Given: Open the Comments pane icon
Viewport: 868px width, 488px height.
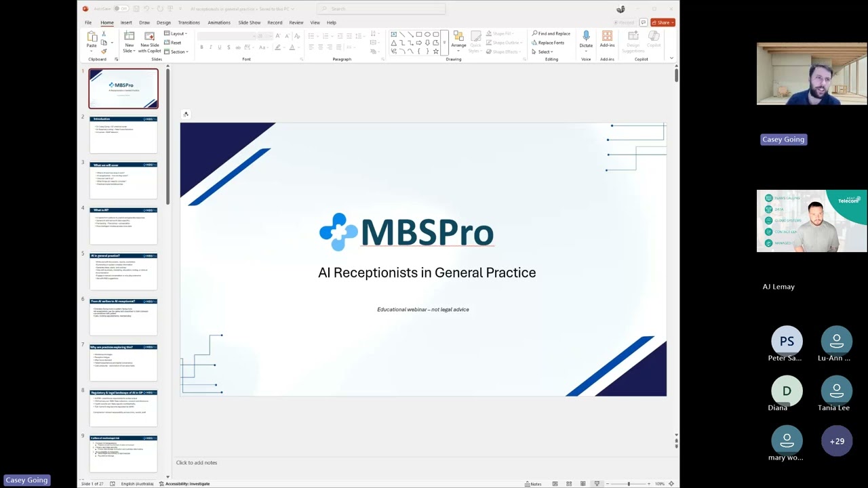Looking at the screenshot, I should 644,22.
